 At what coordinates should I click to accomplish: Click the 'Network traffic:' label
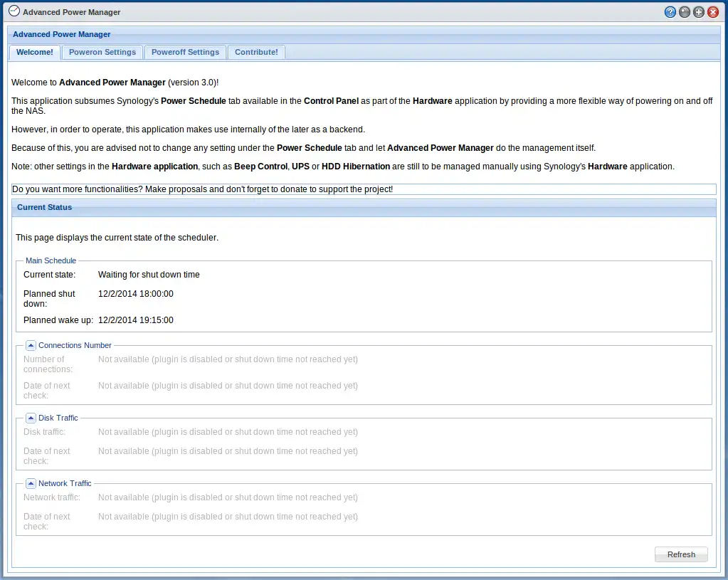tap(52, 497)
